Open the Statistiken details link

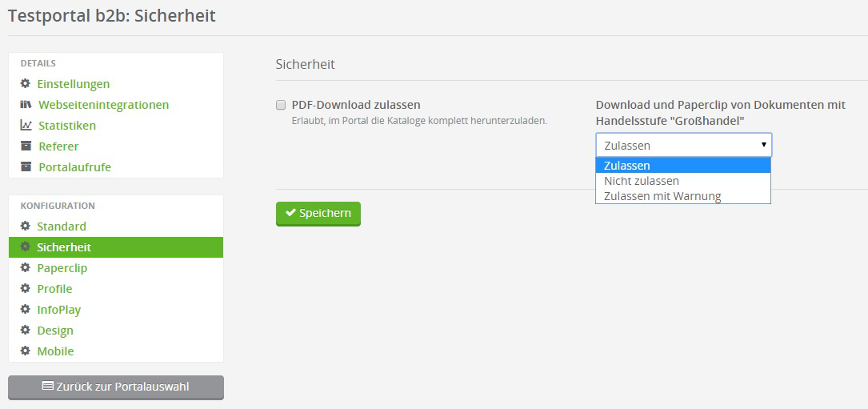(x=67, y=126)
